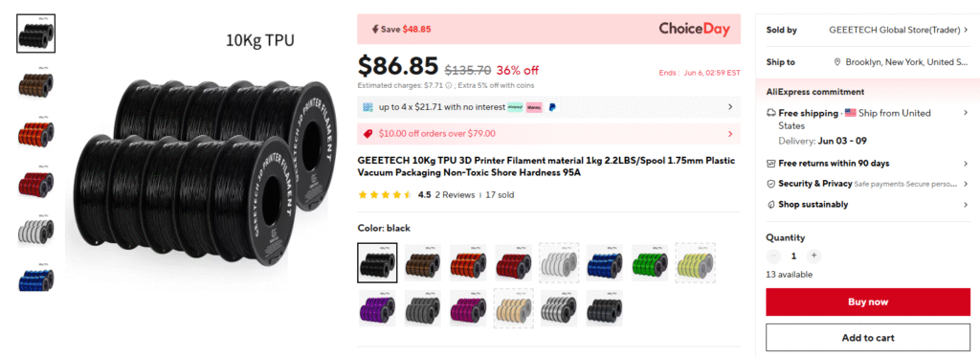Click the Add to cart button
The width and height of the screenshot is (980, 357).
coord(867,338)
